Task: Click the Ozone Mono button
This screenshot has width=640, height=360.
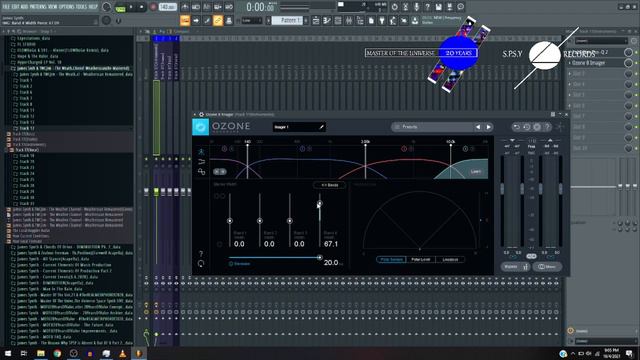Action: [x=547, y=267]
